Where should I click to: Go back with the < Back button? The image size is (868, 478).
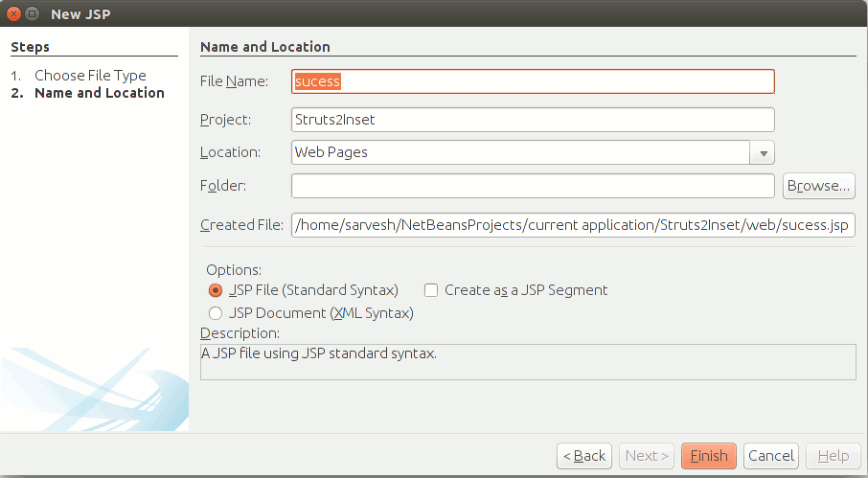pos(584,456)
